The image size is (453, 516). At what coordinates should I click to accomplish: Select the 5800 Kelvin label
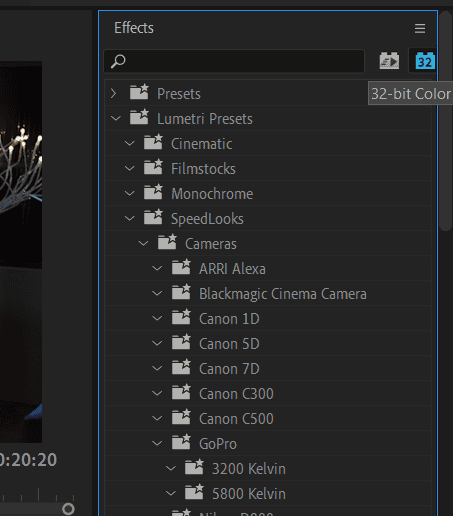pos(249,494)
